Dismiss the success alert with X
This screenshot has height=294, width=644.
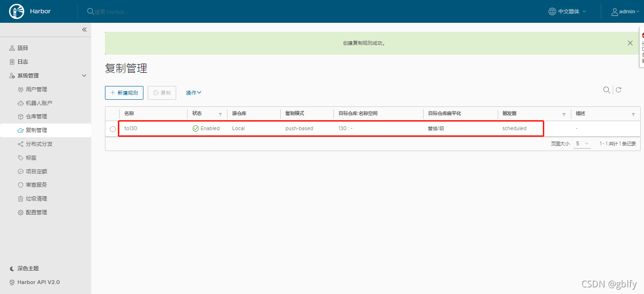coord(630,43)
